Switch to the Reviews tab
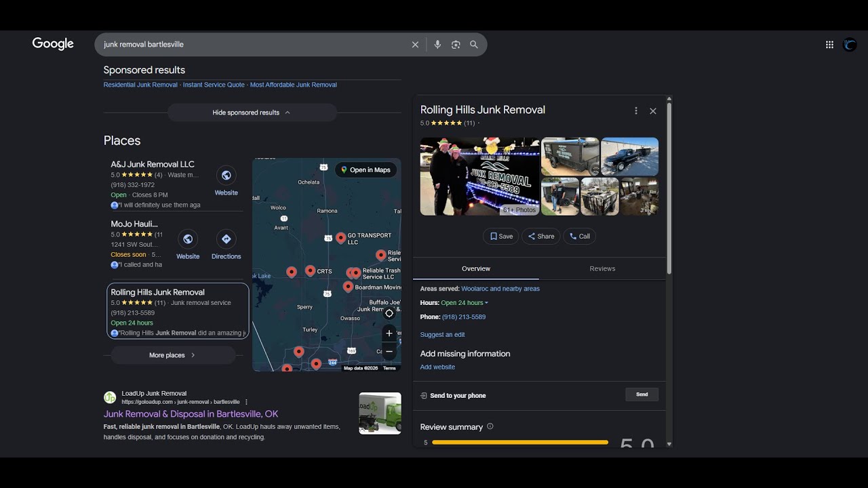The width and height of the screenshot is (868, 488). pos(602,269)
